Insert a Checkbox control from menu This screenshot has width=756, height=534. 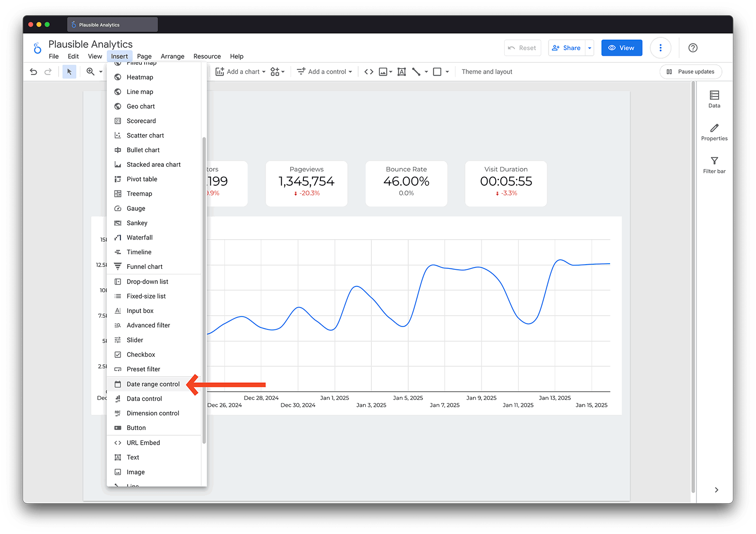141,354
